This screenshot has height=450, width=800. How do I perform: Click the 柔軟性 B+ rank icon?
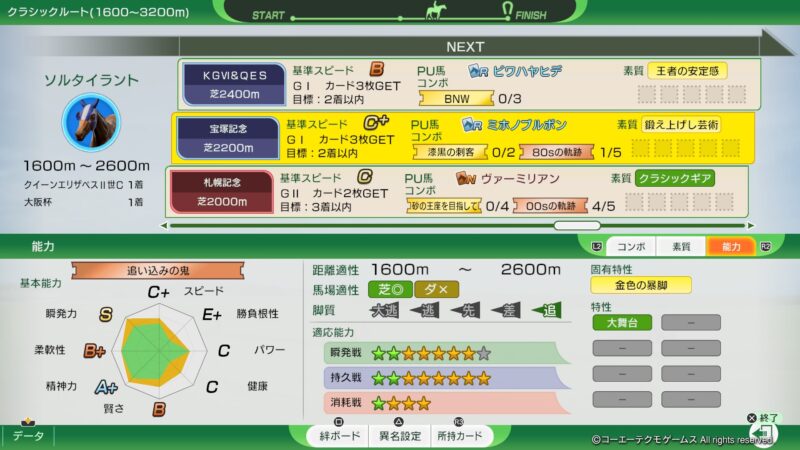[94, 351]
